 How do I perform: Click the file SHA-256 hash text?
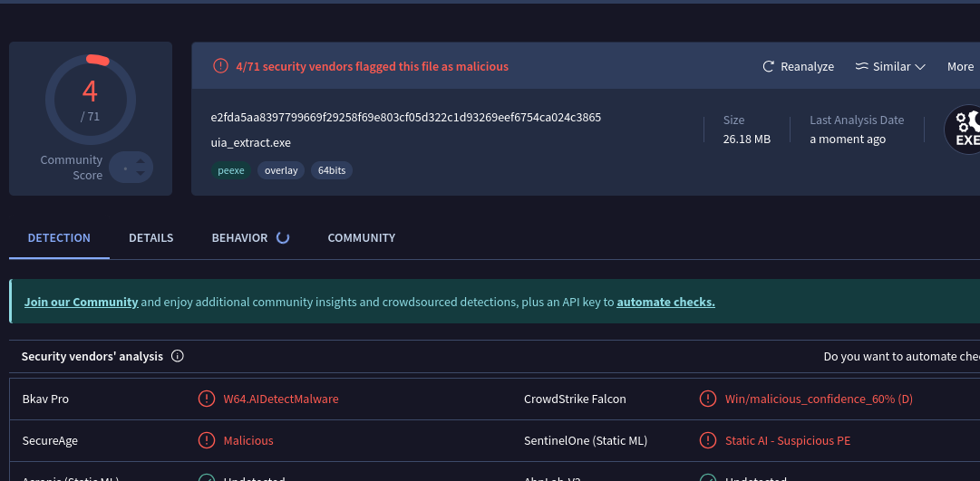(x=405, y=118)
